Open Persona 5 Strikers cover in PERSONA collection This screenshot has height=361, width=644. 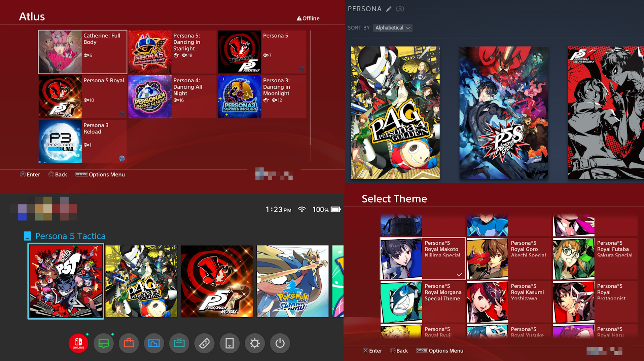tap(504, 113)
